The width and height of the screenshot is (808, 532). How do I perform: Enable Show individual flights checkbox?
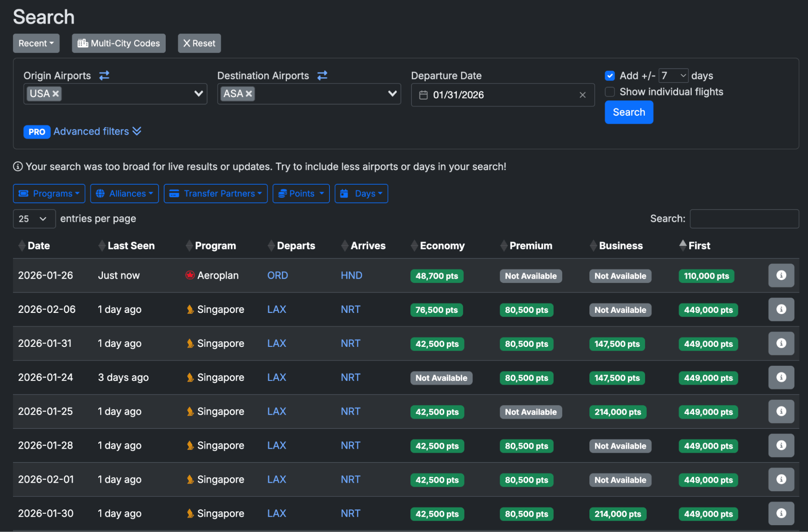coord(610,92)
